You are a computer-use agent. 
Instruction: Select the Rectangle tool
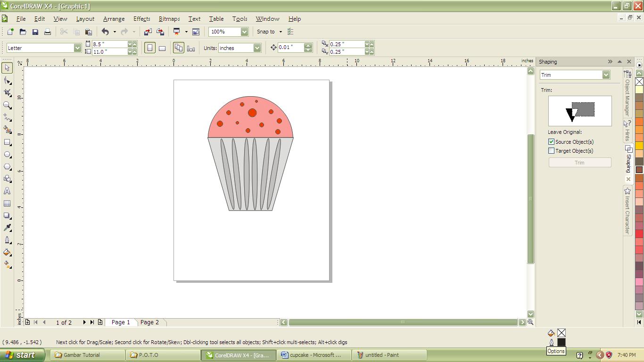[x=7, y=142]
